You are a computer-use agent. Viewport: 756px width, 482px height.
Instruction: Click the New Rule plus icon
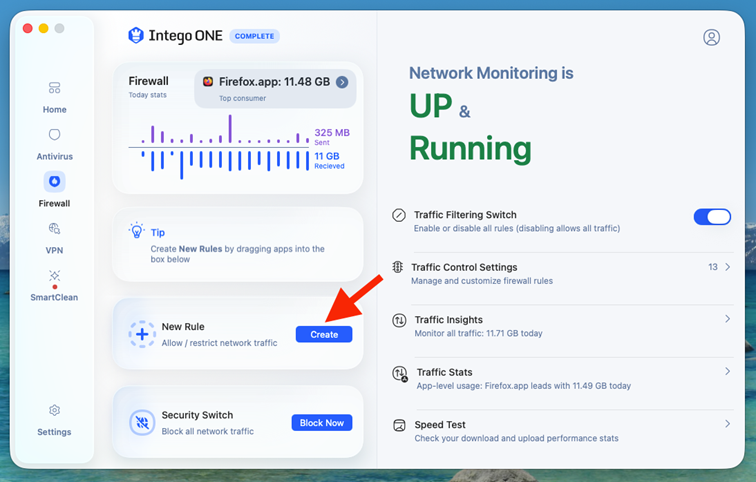142,334
